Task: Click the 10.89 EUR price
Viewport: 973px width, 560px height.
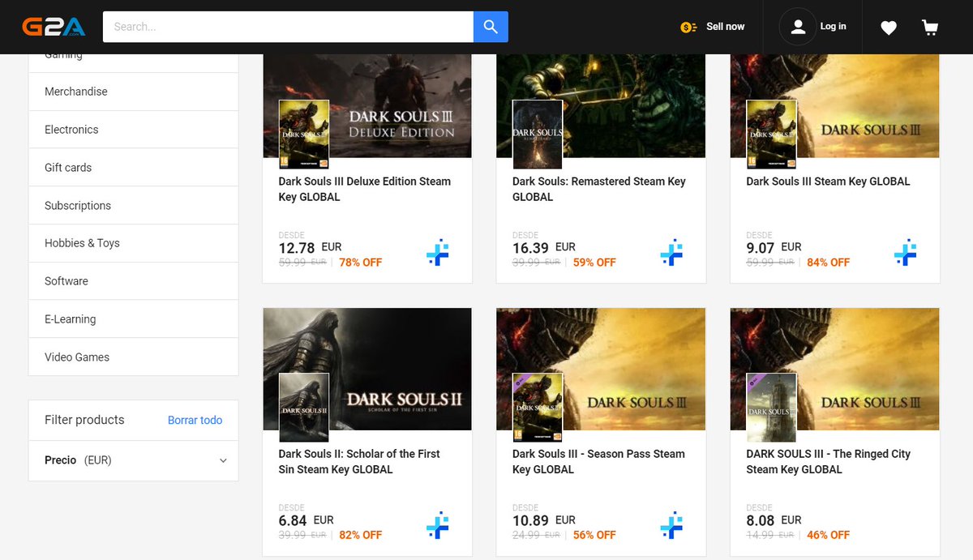Action: [x=544, y=520]
